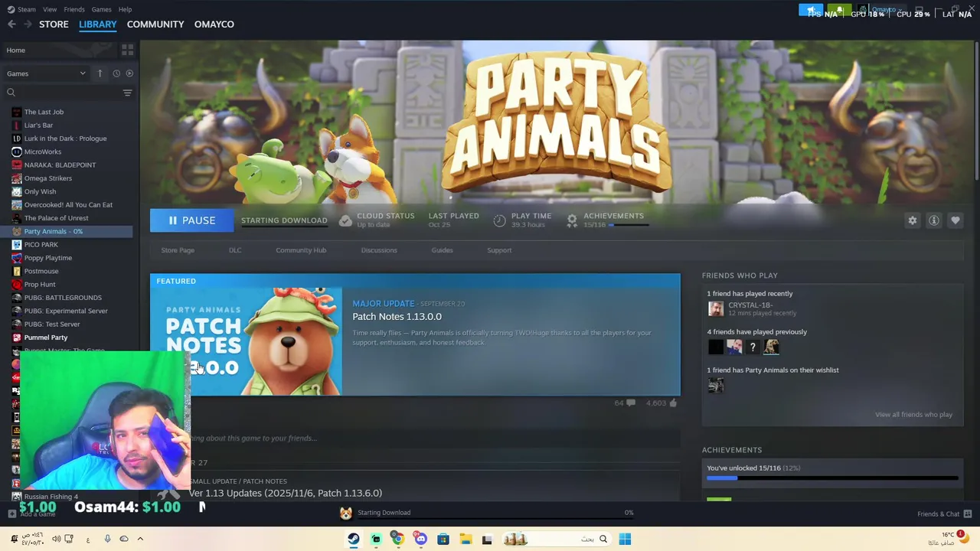Select Liar's Bar in library
980x551 pixels.
38,126
